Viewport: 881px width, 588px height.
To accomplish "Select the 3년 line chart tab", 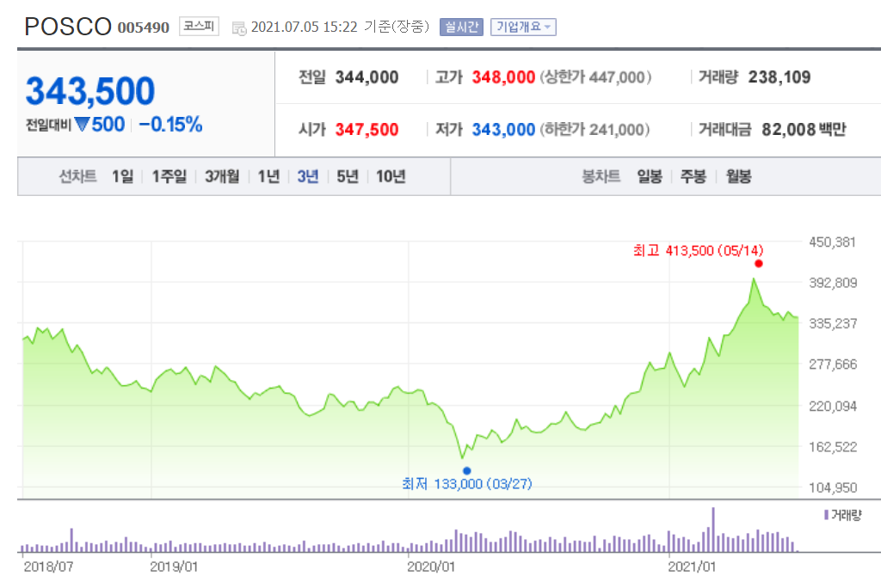I will coord(308,176).
